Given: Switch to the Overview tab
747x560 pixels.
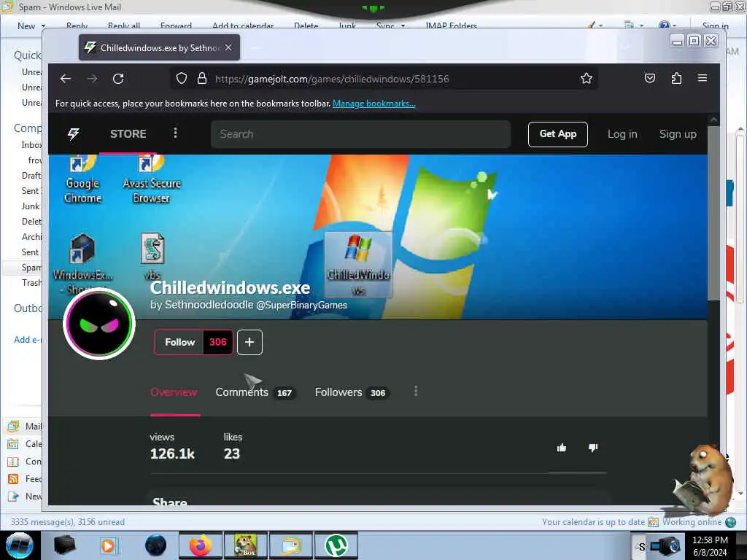Looking at the screenshot, I should click(x=174, y=392).
